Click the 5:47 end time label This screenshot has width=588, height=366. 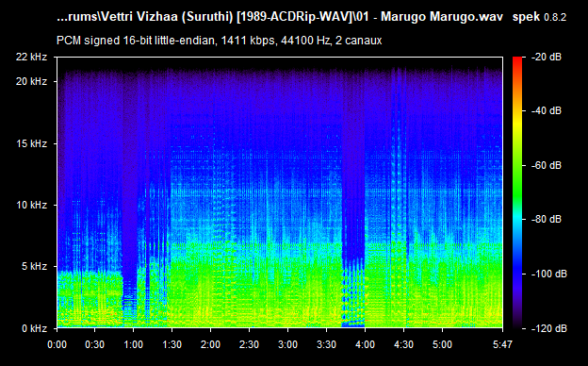pyautogui.click(x=502, y=344)
